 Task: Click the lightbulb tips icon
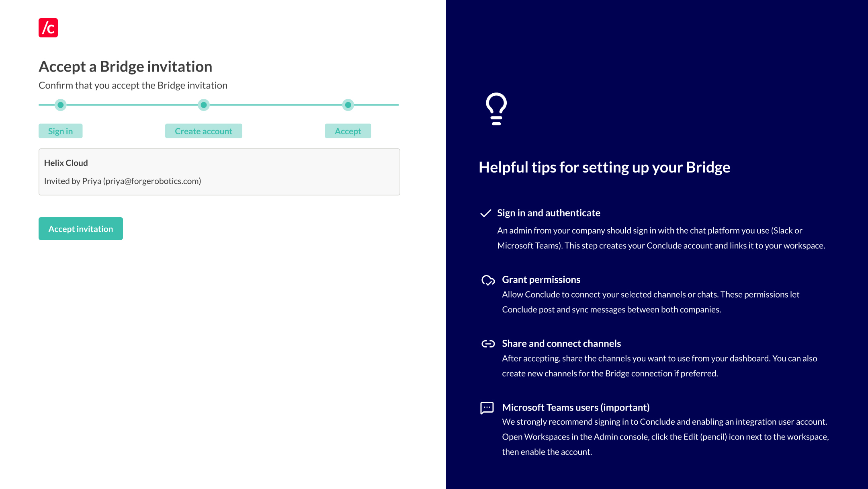496,109
